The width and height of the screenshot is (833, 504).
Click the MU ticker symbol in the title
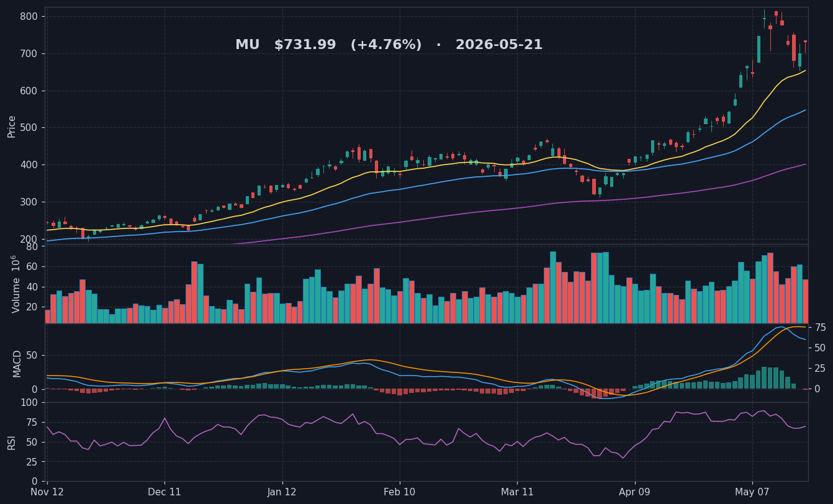point(248,45)
